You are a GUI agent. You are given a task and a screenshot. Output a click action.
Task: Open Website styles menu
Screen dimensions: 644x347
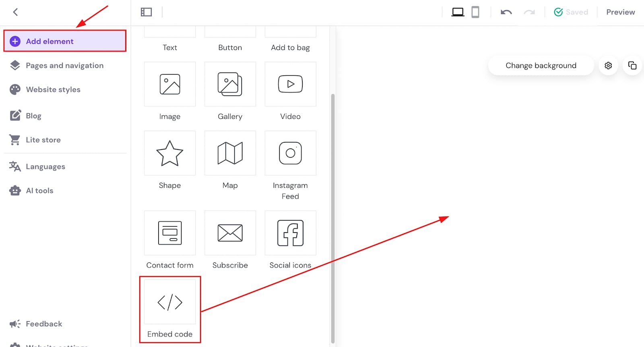click(x=53, y=89)
